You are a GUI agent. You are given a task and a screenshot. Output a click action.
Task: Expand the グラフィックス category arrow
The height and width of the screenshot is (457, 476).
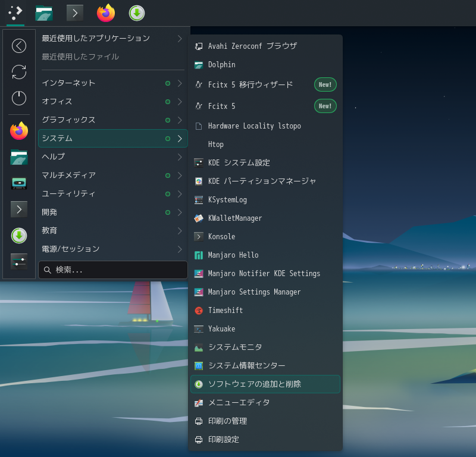pos(180,120)
